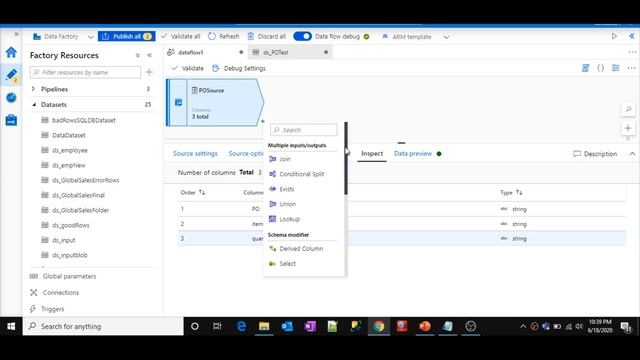Open the tab bar more options ellipsis
The width and height of the screenshot is (640, 360).
(632, 52)
